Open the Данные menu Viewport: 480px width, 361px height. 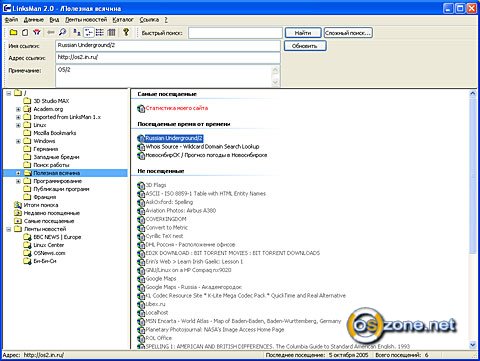pos(34,20)
